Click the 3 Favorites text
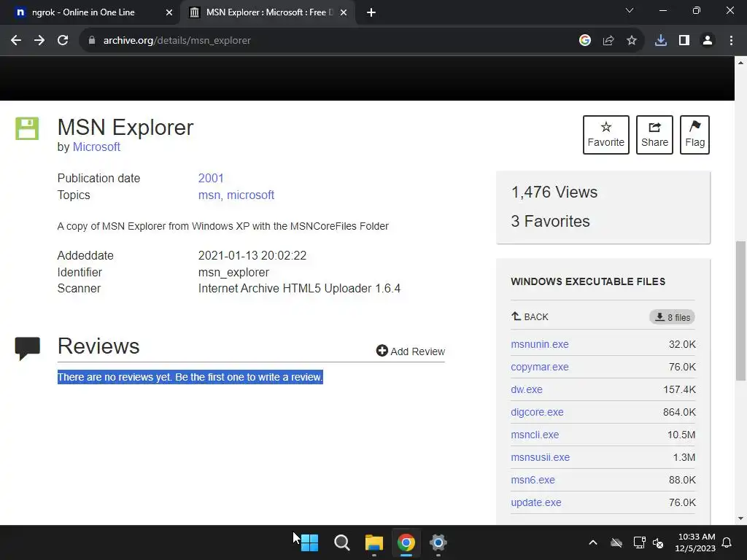 click(550, 222)
